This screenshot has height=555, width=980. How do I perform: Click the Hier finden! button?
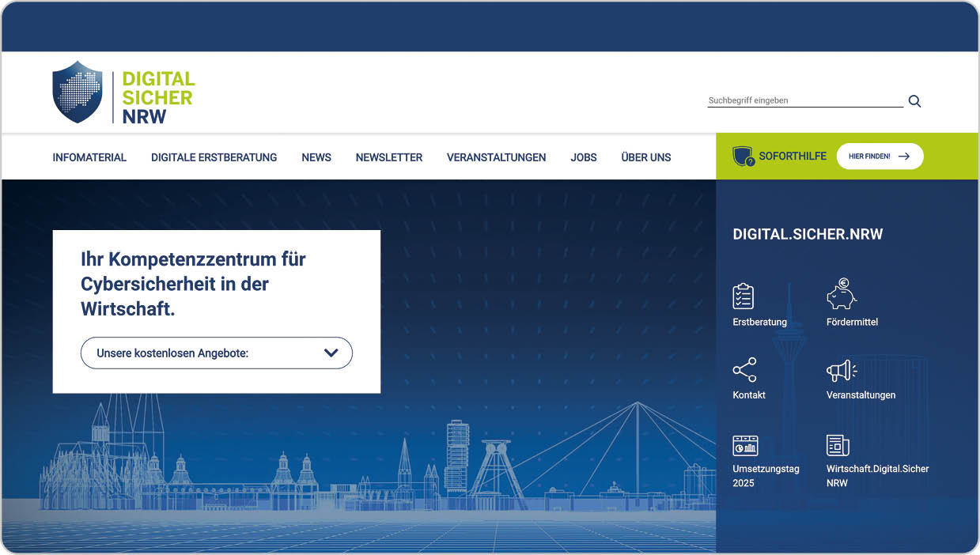click(880, 157)
